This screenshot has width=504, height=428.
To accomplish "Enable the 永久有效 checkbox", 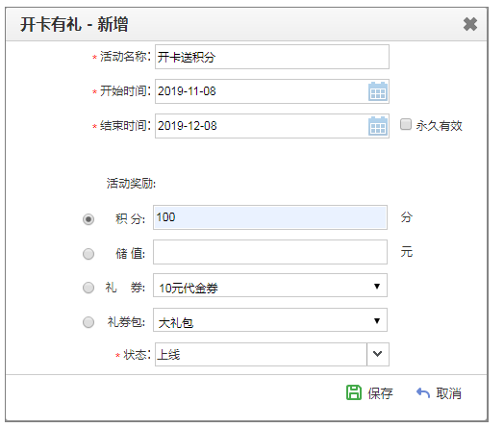I will tap(405, 124).
